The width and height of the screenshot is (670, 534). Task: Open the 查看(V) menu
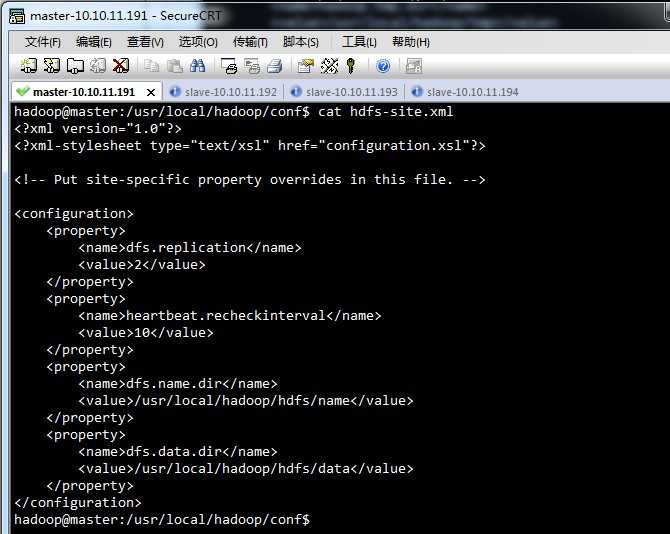(x=145, y=42)
